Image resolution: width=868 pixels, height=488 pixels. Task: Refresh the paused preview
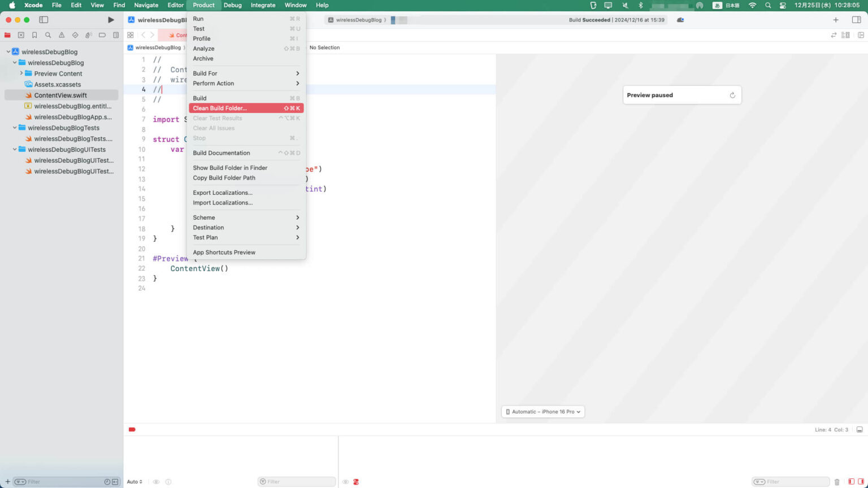tap(732, 95)
